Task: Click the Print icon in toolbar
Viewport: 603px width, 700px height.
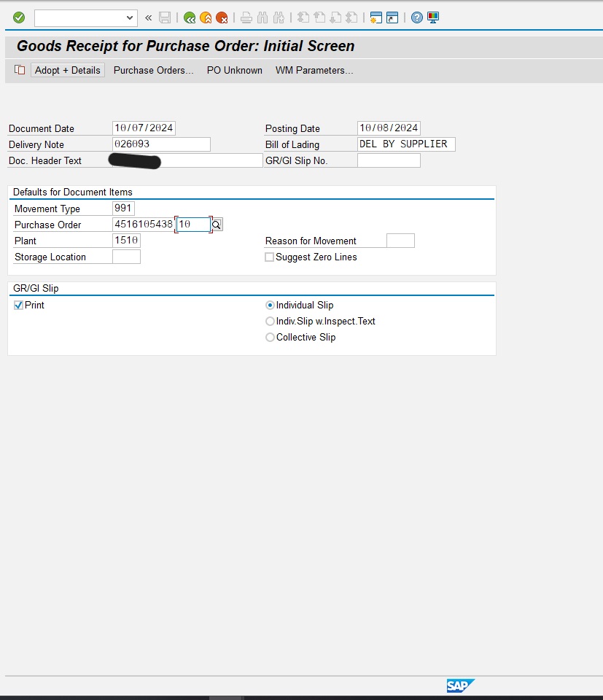Action: point(246,17)
